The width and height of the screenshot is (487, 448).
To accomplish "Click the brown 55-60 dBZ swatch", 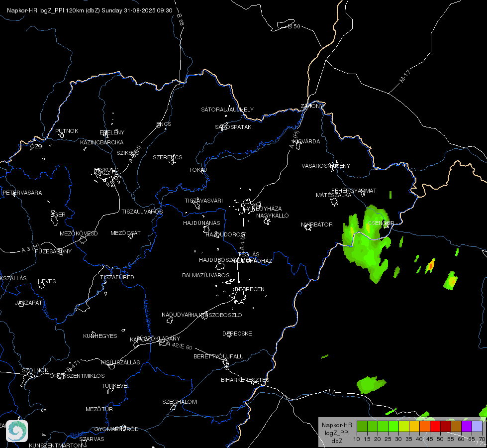I will (456, 426).
